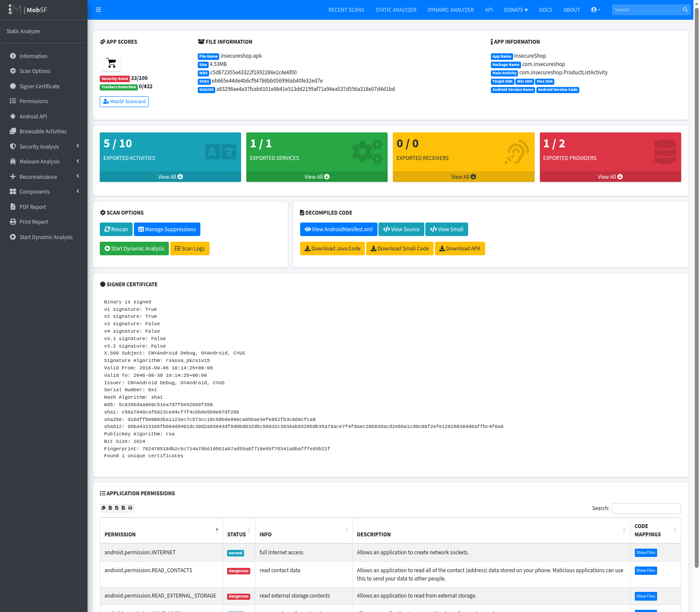View all Exported Services
The width and height of the screenshot is (700, 612).
pyautogui.click(x=317, y=177)
